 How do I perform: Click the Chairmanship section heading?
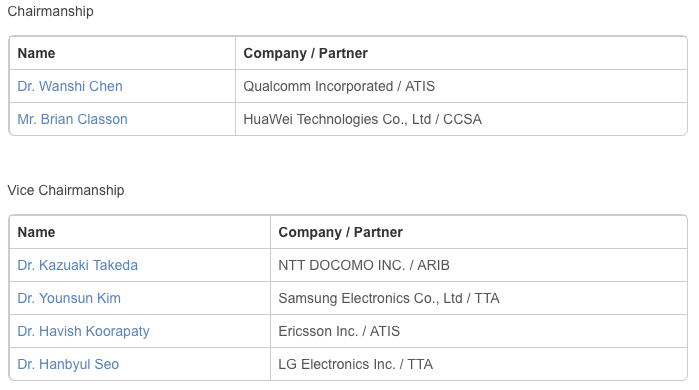pos(50,11)
